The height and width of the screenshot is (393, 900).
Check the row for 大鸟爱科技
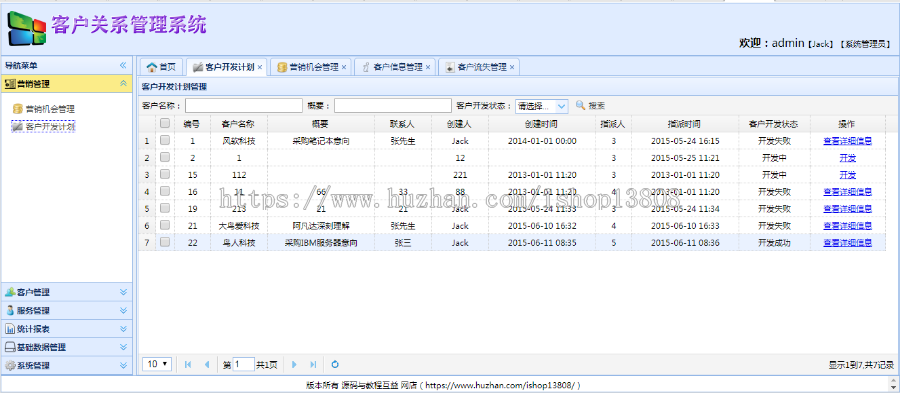click(165, 225)
